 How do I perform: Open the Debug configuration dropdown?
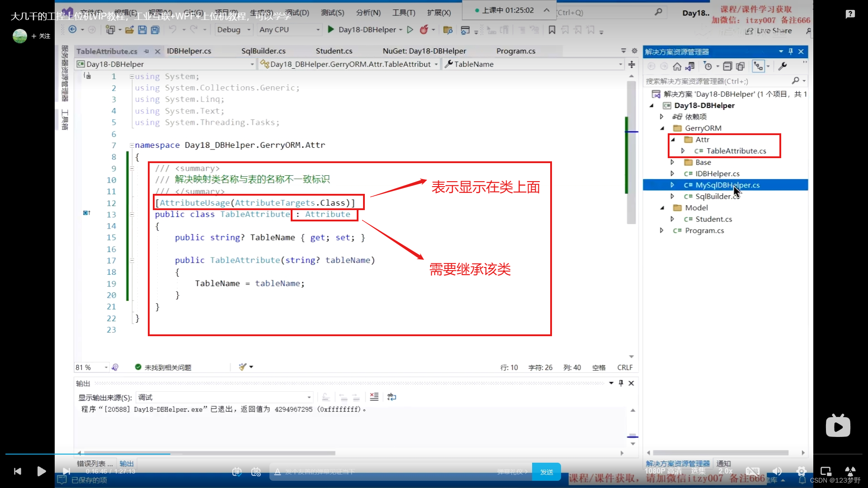233,30
